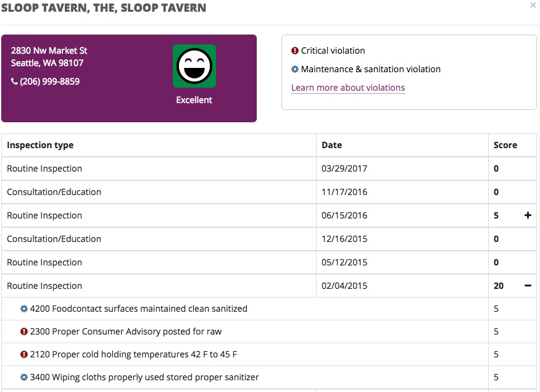The image size is (540, 392).
Task: Click the 2830 Nw Market St address
Action: [49, 51]
